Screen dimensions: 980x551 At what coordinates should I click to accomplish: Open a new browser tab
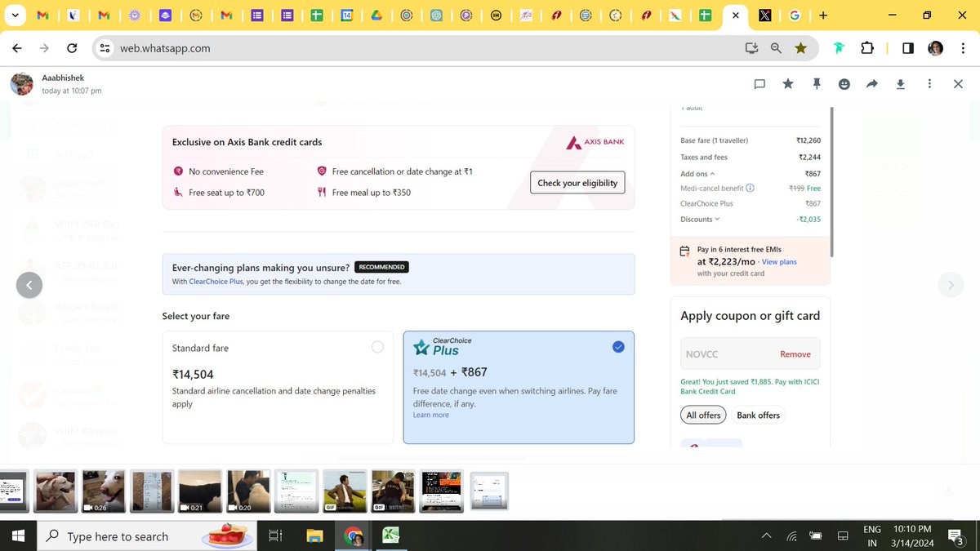[x=822, y=15]
